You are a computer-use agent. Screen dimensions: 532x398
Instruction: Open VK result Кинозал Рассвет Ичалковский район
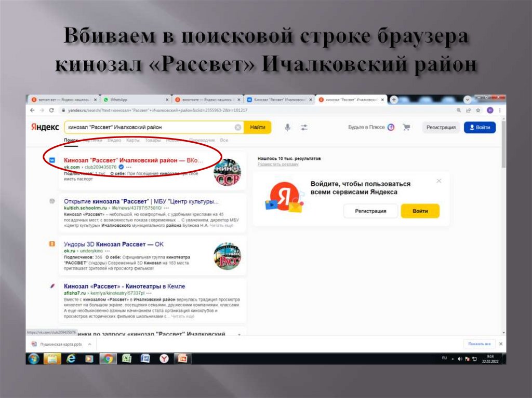133,160
